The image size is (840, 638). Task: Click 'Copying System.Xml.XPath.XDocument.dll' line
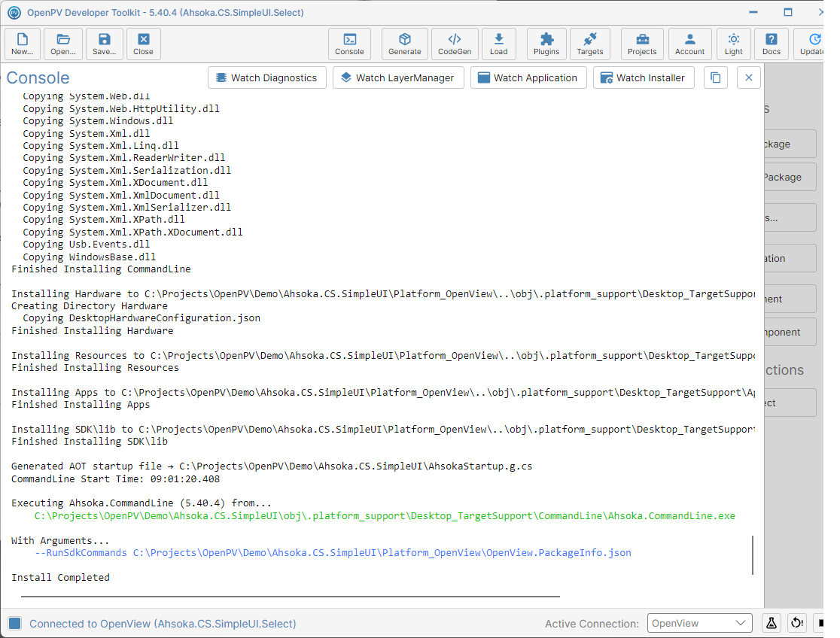(133, 232)
